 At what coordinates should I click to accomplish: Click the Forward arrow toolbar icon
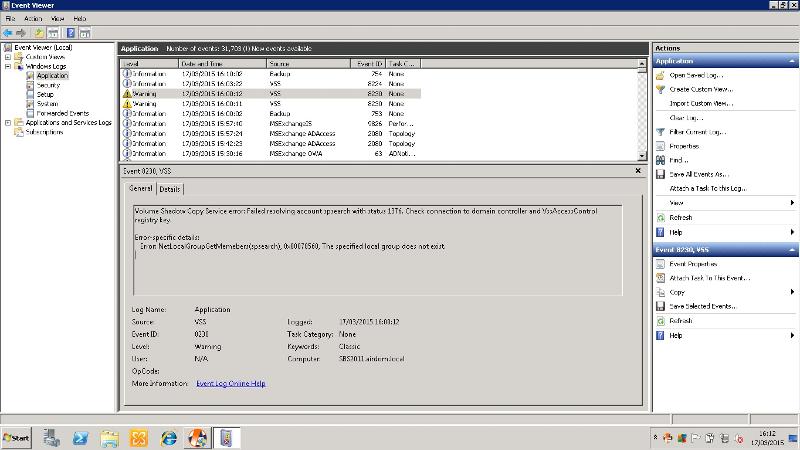point(21,33)
